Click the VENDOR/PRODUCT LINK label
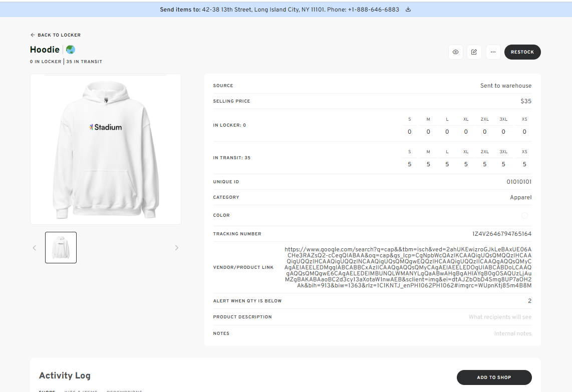 (243, 267)
